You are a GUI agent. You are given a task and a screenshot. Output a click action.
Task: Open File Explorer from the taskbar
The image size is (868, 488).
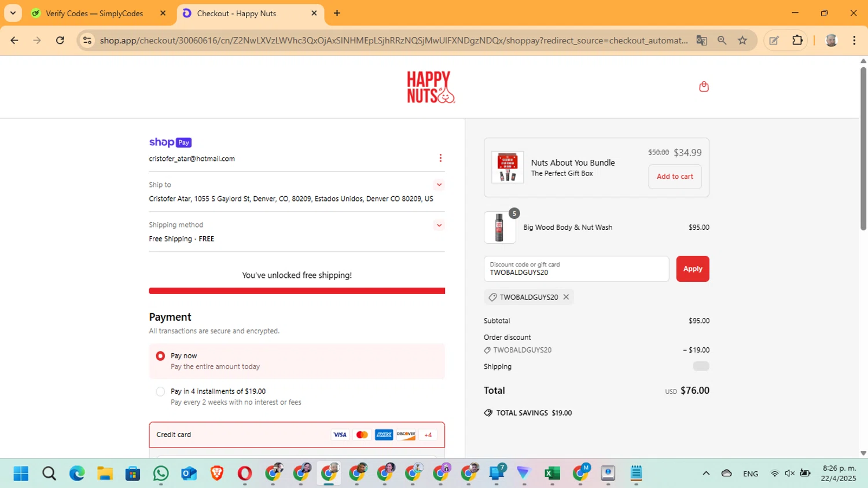pos(105,474)
